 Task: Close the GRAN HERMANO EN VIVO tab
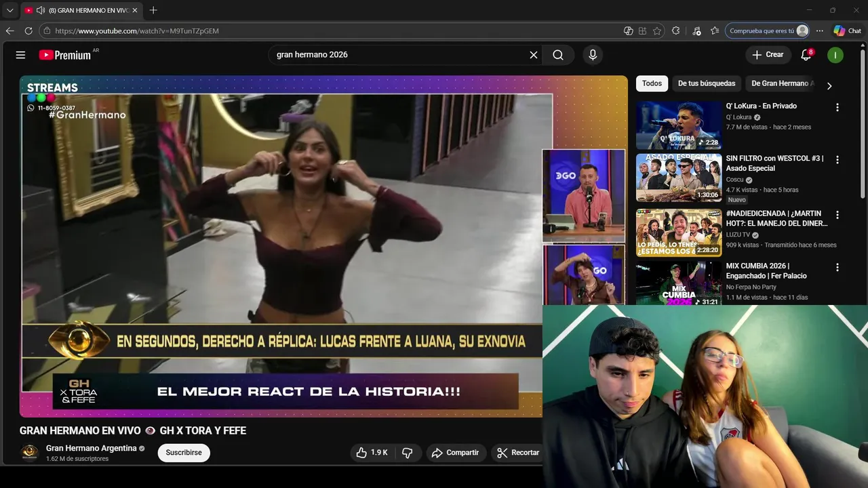(135, 10)
